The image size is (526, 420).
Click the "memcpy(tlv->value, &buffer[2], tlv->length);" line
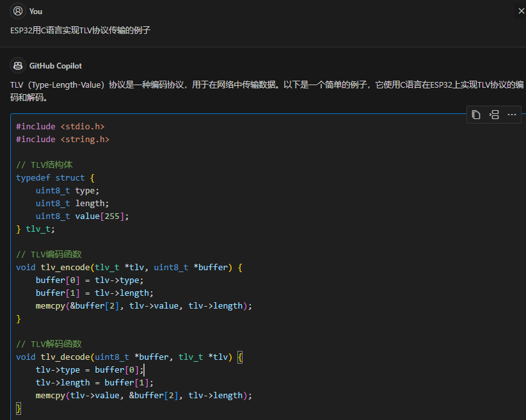coord(144,396)
